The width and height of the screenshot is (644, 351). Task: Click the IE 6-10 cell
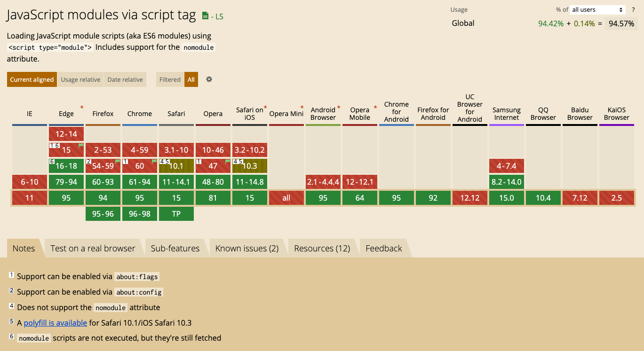[x=30, y=182]
